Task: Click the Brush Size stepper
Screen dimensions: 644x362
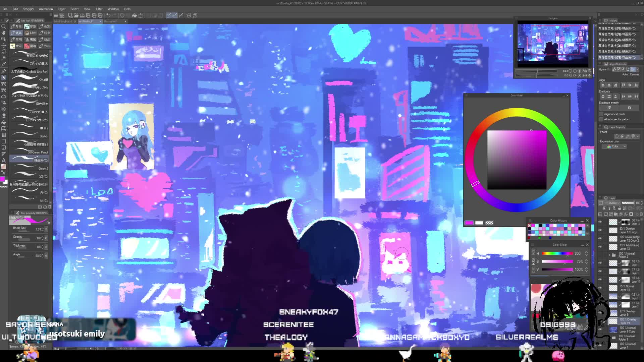Action: [42, 229]
